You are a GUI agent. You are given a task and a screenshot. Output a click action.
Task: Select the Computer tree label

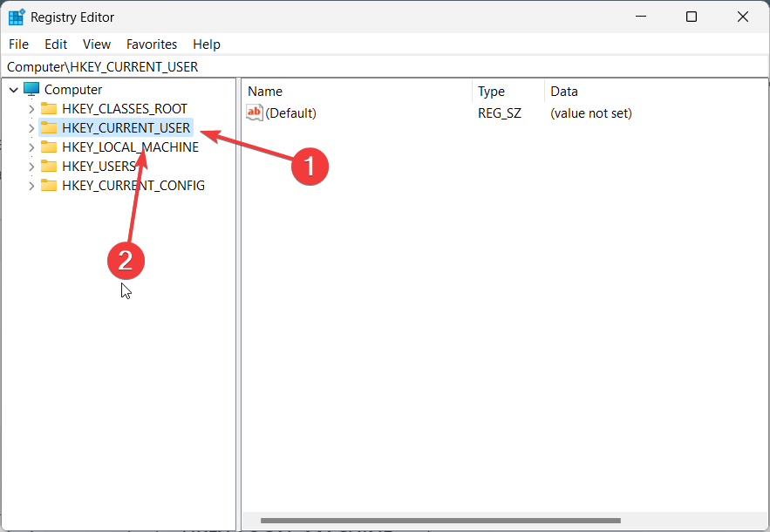tap(73, 90)
